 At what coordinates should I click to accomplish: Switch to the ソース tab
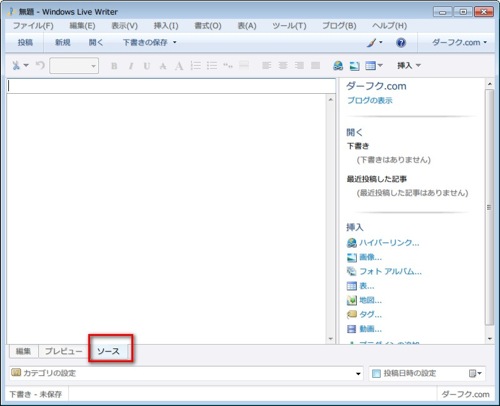[x=109, y=351]
